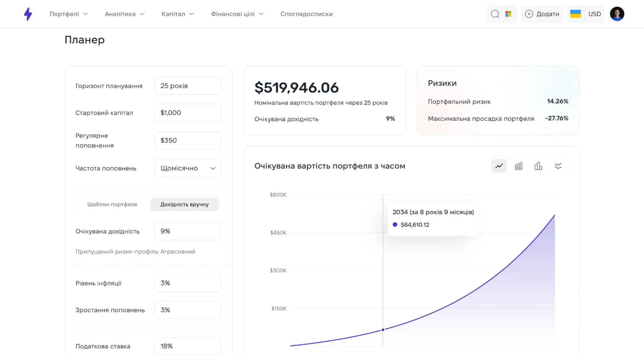Open the search magnifier icon
This screenshot has height=356, width=644.
pos(495,14)
